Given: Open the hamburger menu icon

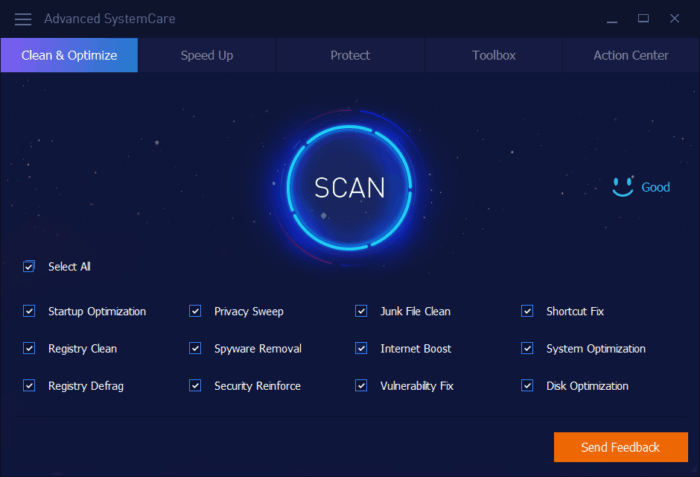Looking at the screenshot, I should 23,19.
